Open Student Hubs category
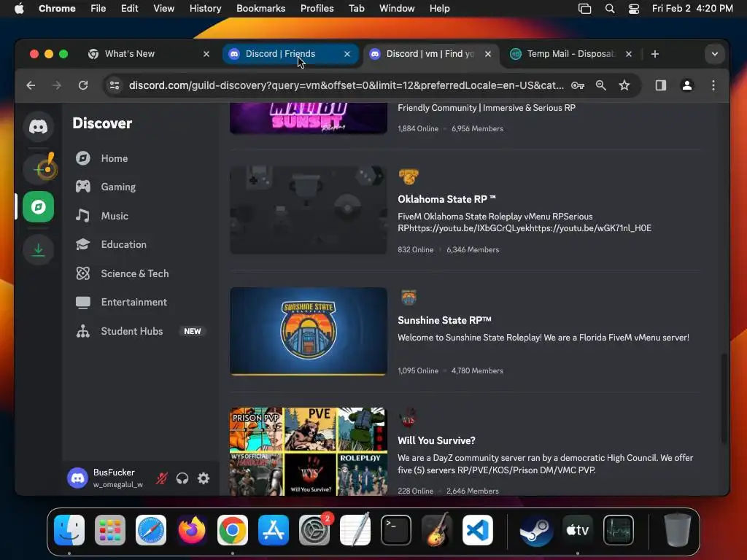747x560 pixels. 141,331
